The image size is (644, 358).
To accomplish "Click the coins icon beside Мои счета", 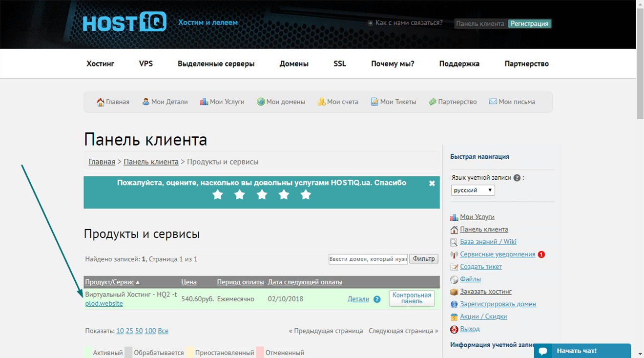I will 321,102.
